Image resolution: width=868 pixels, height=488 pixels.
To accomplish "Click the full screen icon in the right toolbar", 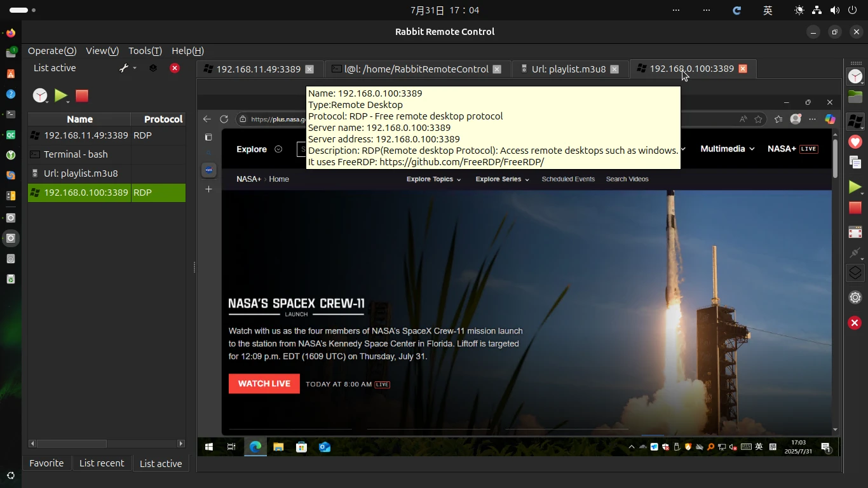I will click(855, 233).
